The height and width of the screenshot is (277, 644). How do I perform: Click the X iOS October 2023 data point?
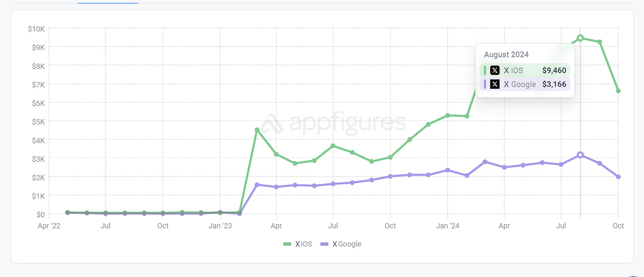390,157
